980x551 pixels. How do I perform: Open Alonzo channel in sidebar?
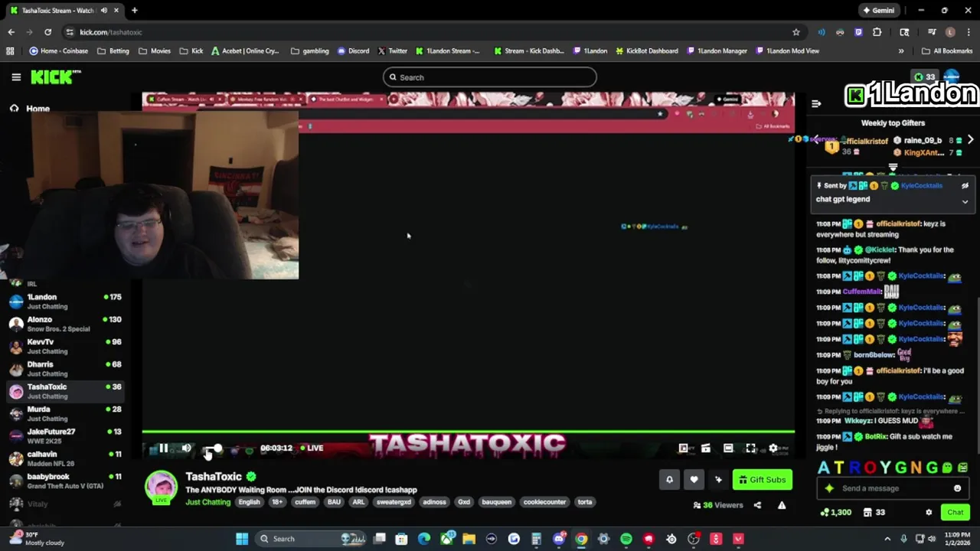point(66,324)
